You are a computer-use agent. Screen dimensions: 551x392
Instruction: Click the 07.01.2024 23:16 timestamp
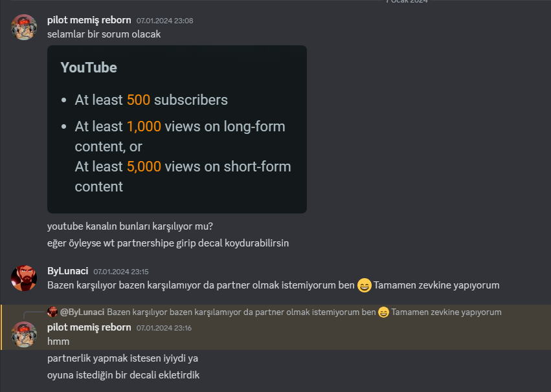pyautogui.click(x=164, y=328)
